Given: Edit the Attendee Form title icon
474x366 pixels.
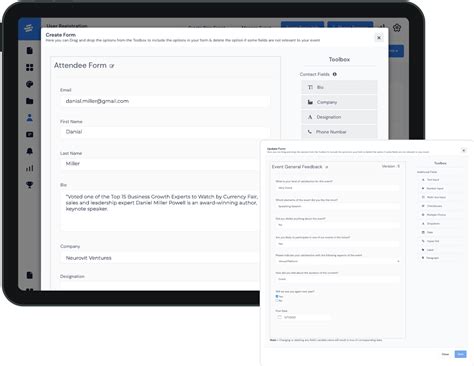Looking at the screenshot, I should tap(112, 66).
